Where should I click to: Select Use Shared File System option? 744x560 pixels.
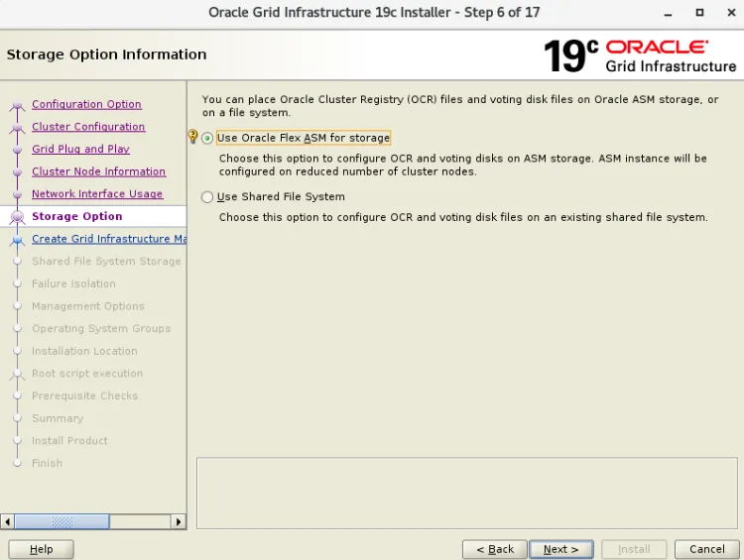[207, 197]
